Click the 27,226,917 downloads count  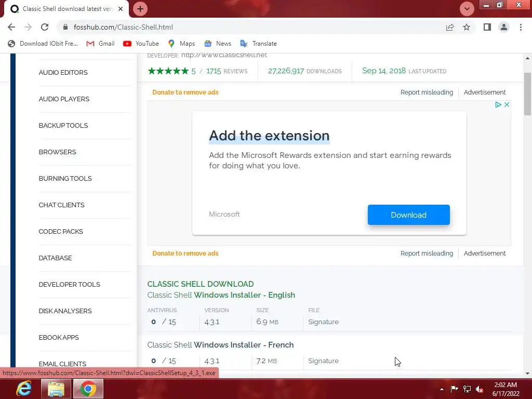286,71
